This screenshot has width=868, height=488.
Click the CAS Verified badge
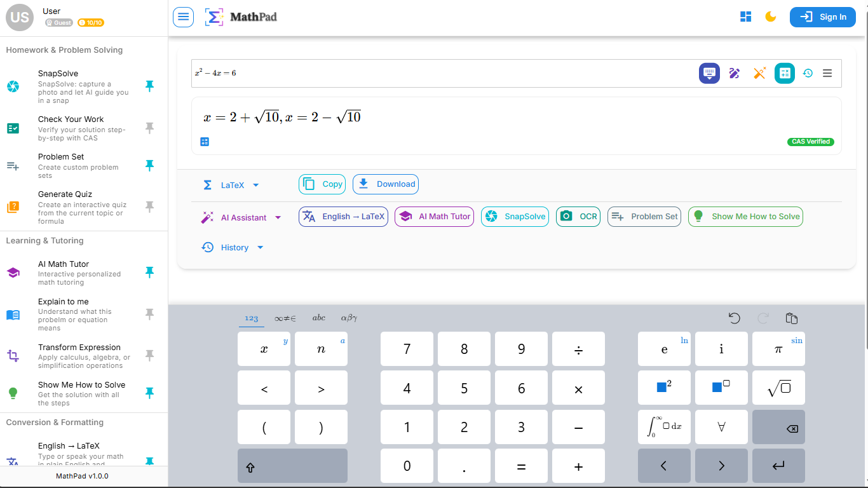(811, 142)
